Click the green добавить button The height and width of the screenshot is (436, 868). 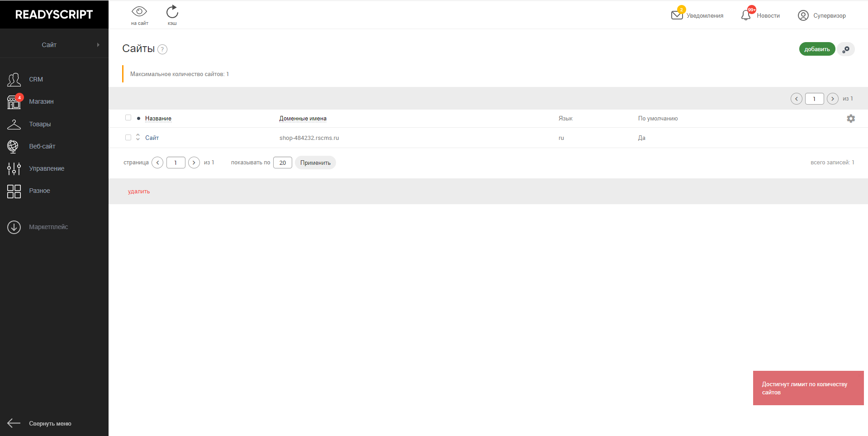817,49
